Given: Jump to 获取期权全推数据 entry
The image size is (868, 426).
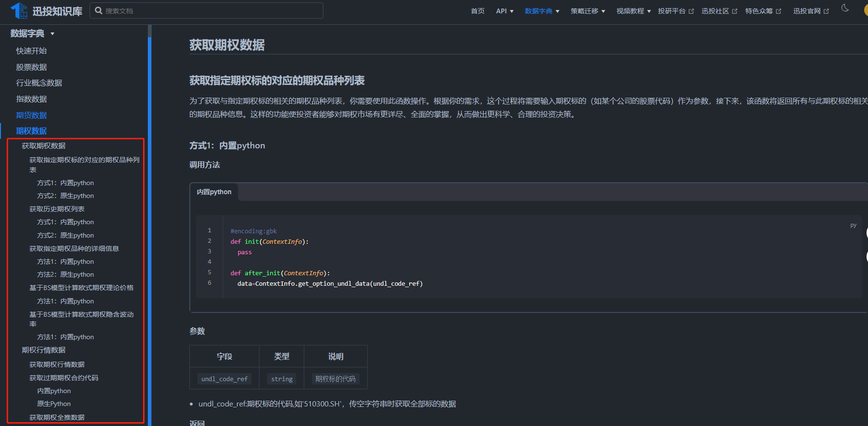Looking at the screenshot, I should [x=57, y=417].
